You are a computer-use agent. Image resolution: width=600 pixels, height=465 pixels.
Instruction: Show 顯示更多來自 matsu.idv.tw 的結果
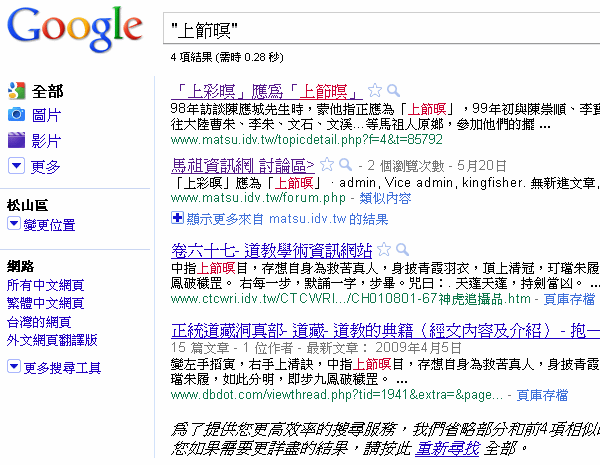(x=287, y=219)
